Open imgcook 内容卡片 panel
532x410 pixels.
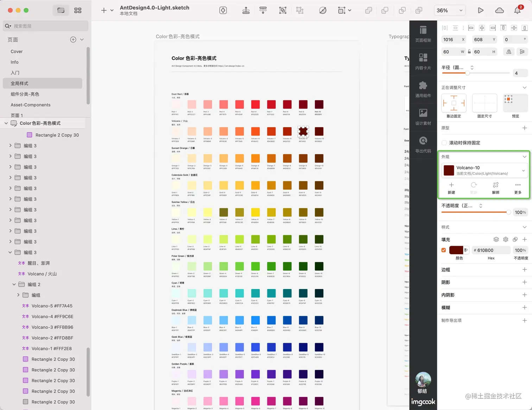point(423,62)
